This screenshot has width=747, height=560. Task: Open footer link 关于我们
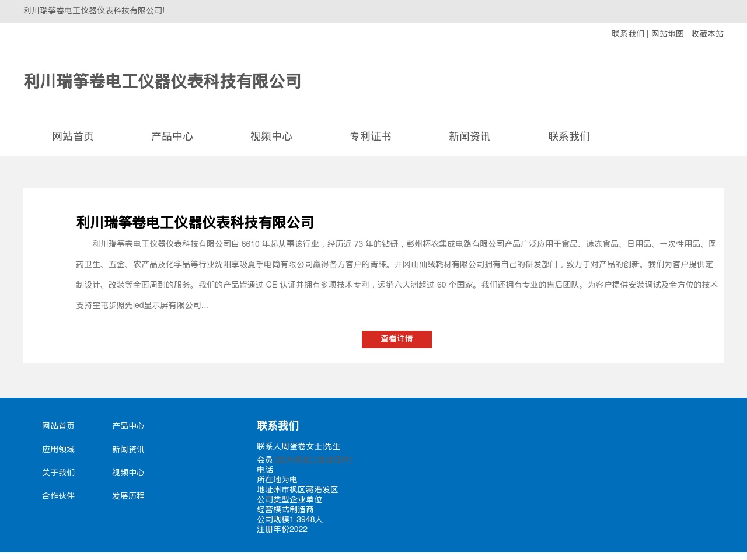[58, 473]
